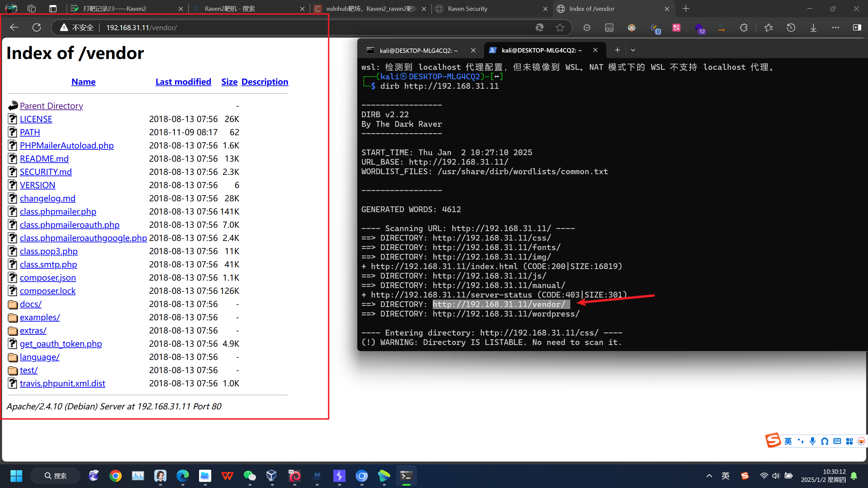
Task: Open the browser settings ellipsis menu
Action: coord(835,27)
